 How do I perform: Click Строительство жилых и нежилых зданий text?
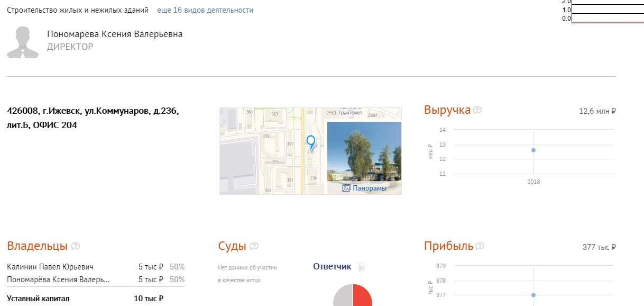pyautogui.click(x=78, y=10)
